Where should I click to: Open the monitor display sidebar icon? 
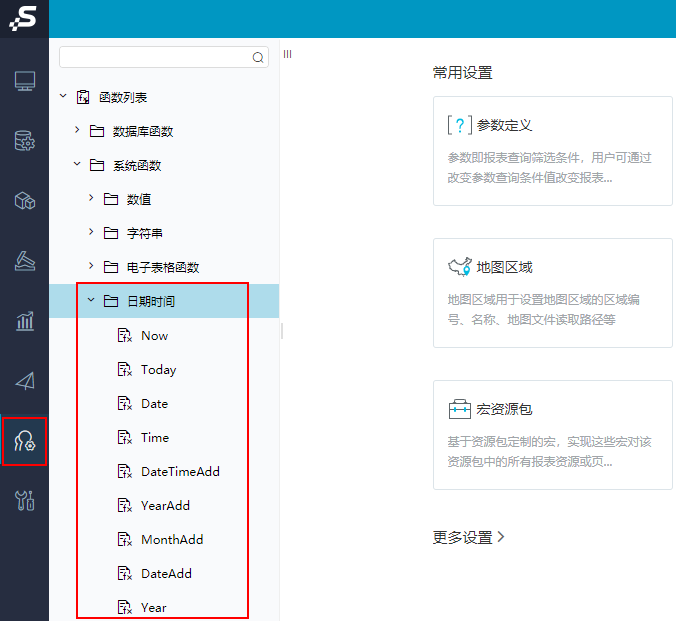click(x=25, y=81)
